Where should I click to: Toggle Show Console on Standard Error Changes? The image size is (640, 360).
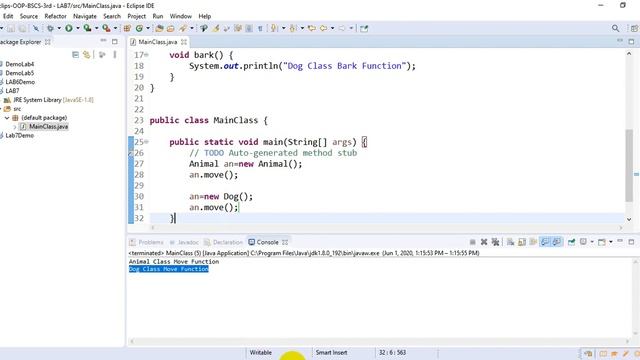click(x=557, y=242)
